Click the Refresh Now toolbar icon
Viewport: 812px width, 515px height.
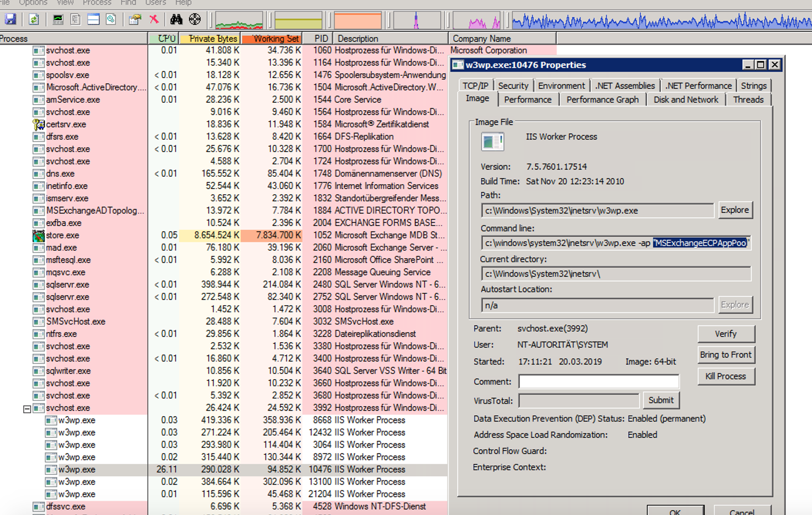click(x=34, y=19)
